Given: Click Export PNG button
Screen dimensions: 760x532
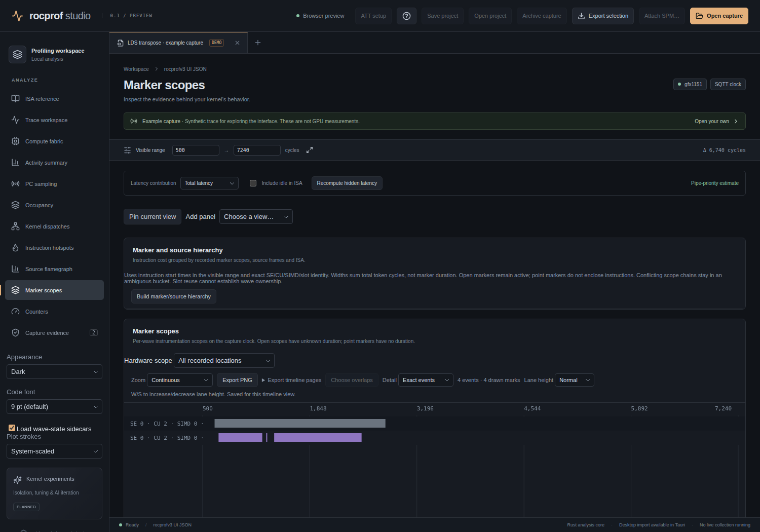Looking at the screenshot, I should click(x=237, y=380).
